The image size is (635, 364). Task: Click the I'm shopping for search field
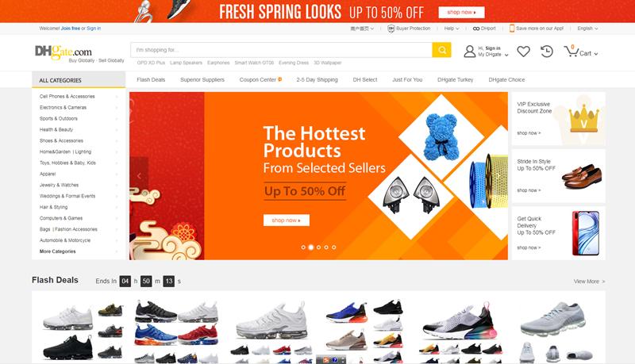click(281, 50)
